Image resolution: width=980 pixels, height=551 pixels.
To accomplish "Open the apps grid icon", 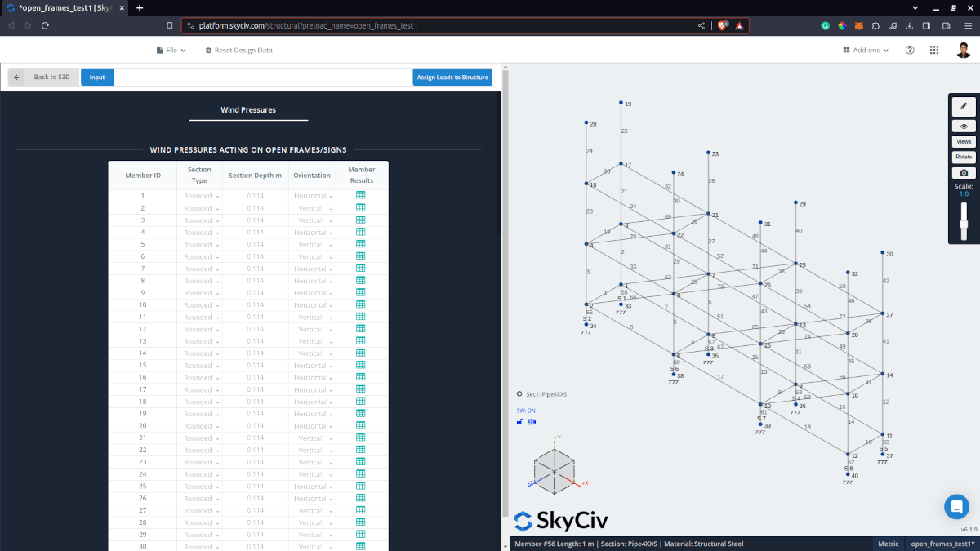I will click(x=934, y=51).
